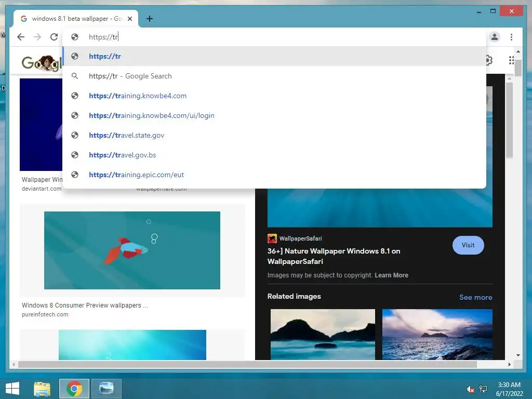Click the deviantart.com source text
The image size is (532, 399).
click(x=42, y=189)
